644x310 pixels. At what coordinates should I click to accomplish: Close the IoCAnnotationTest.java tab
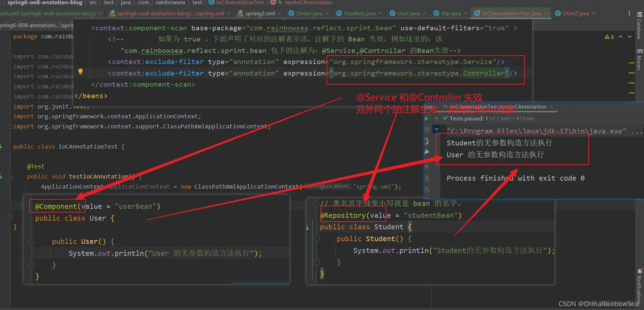pyautogui.click(x=546, y=13)
